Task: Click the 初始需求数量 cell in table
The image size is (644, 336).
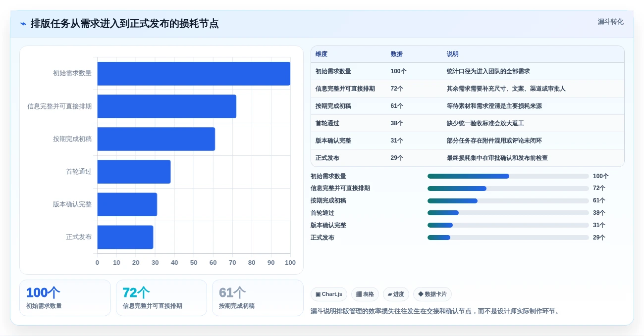Action: 333,71
